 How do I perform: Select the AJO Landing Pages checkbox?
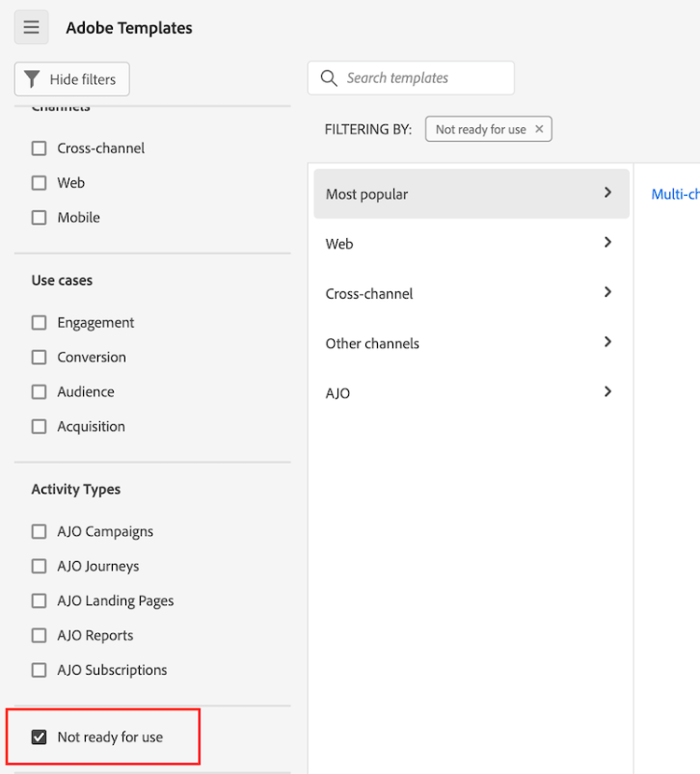pyautogui.click(x=39, y=601)
